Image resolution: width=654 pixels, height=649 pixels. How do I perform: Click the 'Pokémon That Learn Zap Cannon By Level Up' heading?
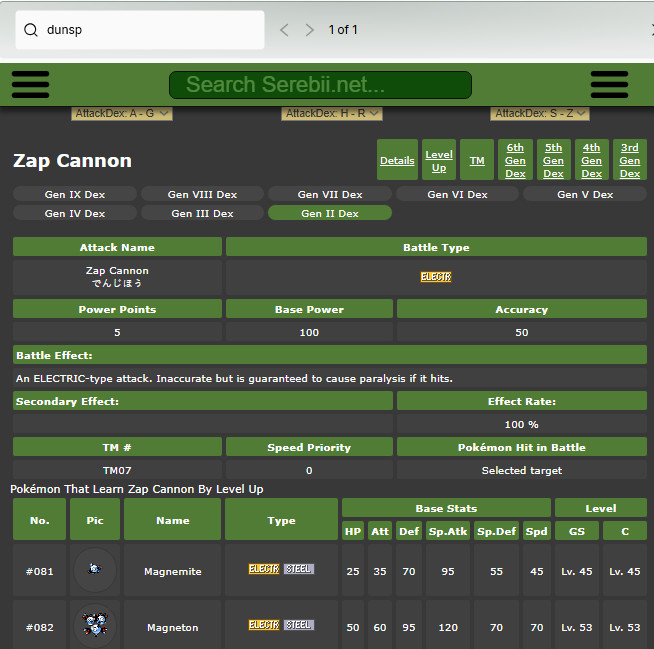(x=137, y=489)
